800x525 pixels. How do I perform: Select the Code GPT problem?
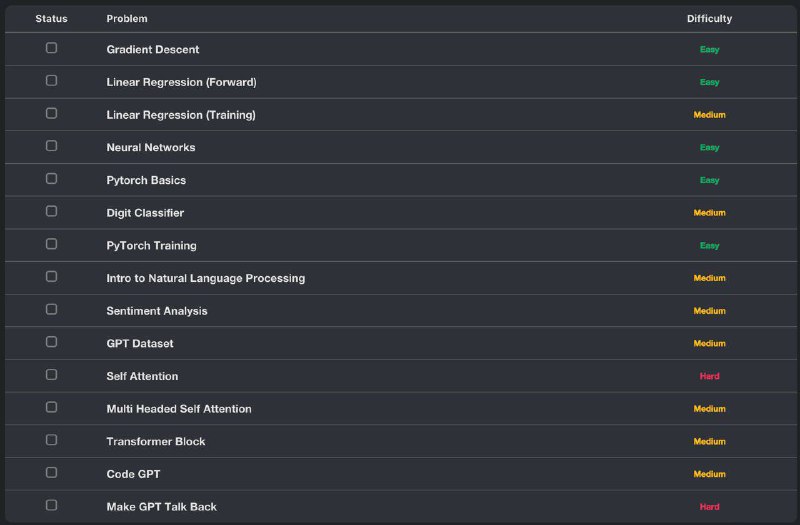(133, 474)
